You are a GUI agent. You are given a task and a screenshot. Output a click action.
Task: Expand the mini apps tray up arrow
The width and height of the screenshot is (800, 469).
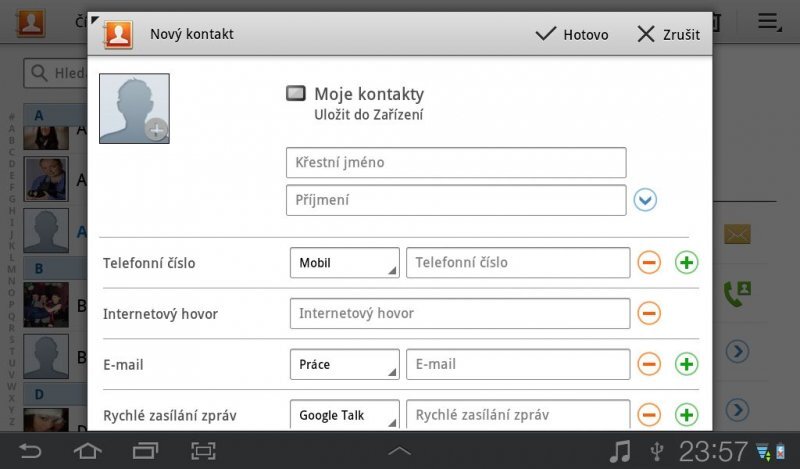click(x=399, y=451)
